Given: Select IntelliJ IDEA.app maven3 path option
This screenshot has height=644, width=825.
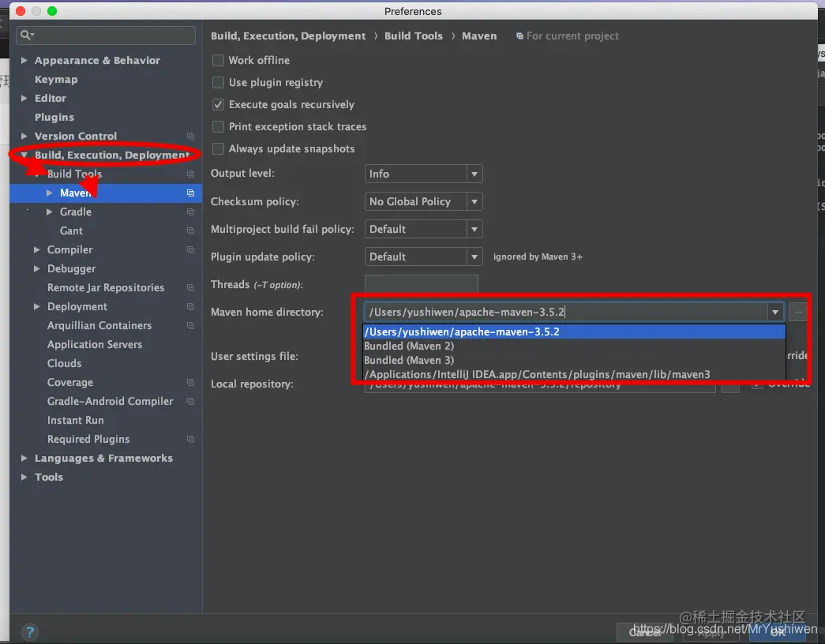Looking at the screenshot, I should click(x=574, y=375).
